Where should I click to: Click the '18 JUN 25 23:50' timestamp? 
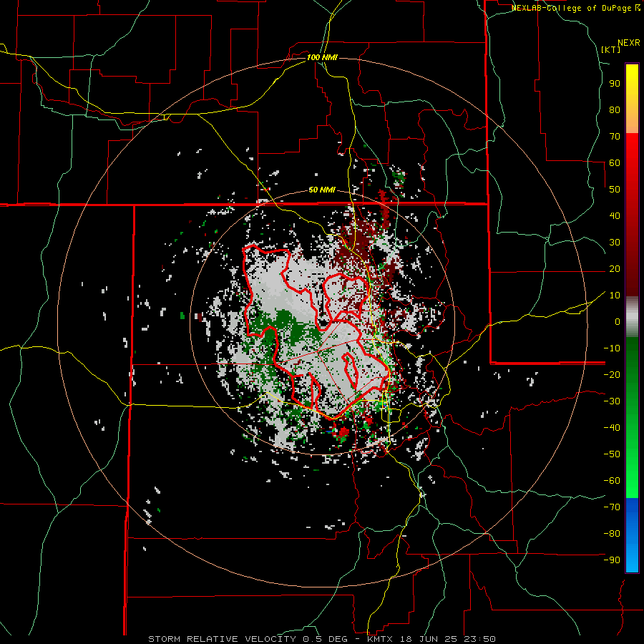coord(447,639)
